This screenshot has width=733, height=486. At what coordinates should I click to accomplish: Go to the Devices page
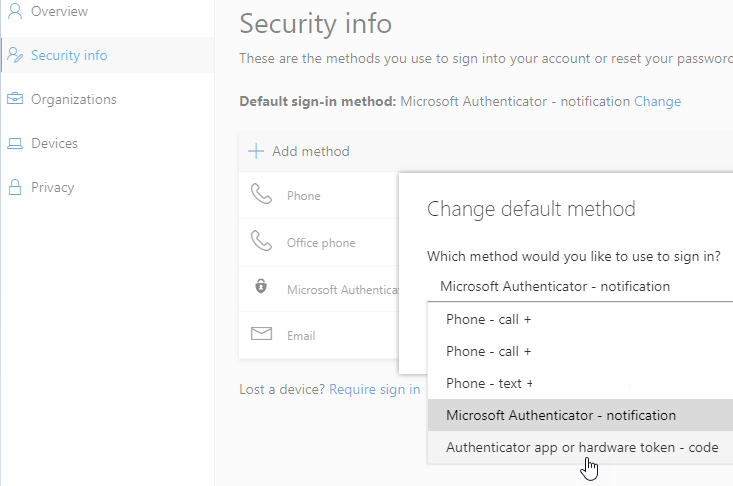coord(54,144)
